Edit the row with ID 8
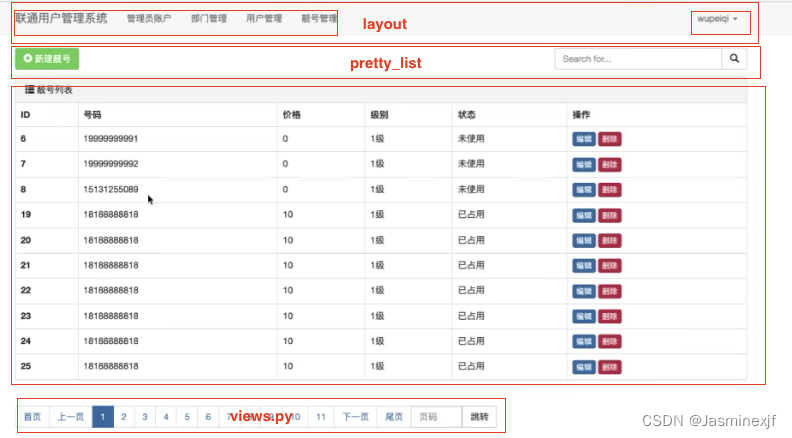The width and height of the screenshot is (792, 438). point(584,189)
